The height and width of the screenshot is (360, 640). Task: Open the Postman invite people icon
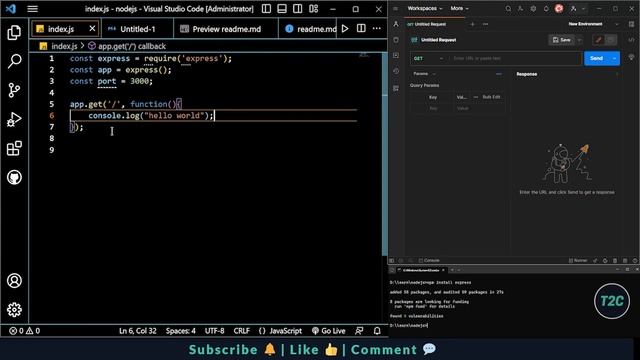coord(520,9)
